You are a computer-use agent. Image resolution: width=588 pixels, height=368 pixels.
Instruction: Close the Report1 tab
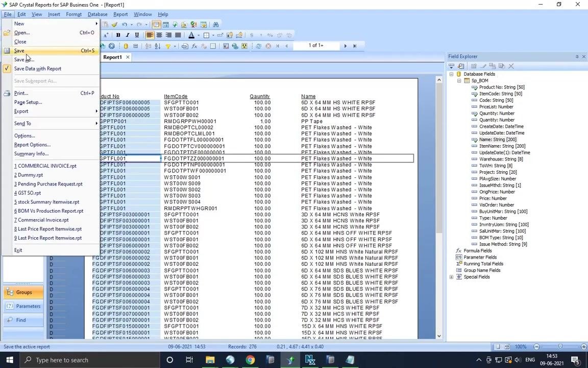click(x=128, y=57)
